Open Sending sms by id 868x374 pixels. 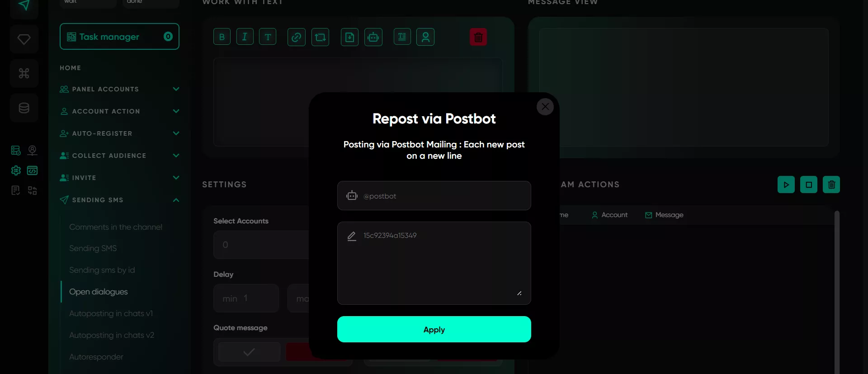(102, 270)
